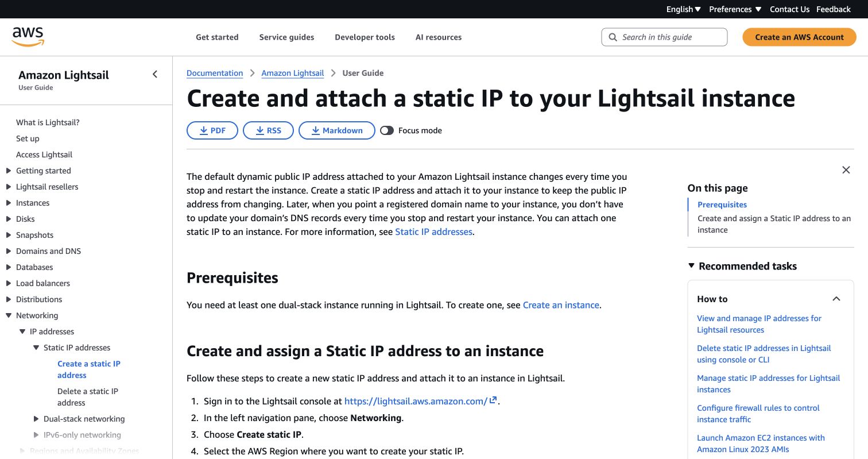This screenshot has height=459, width=868.
Task: Open the Create an instance link
Action: pyautogui.click(x=561, y=305)
